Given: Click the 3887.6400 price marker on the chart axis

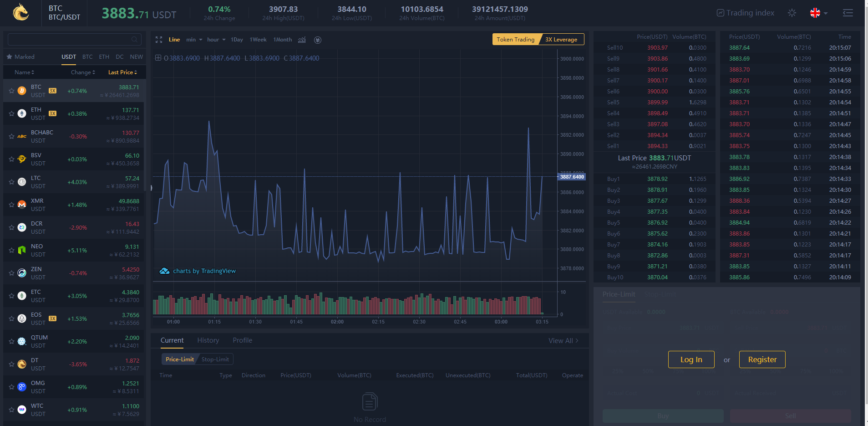Looking at the screenshot, I should (x=572, y=177).
